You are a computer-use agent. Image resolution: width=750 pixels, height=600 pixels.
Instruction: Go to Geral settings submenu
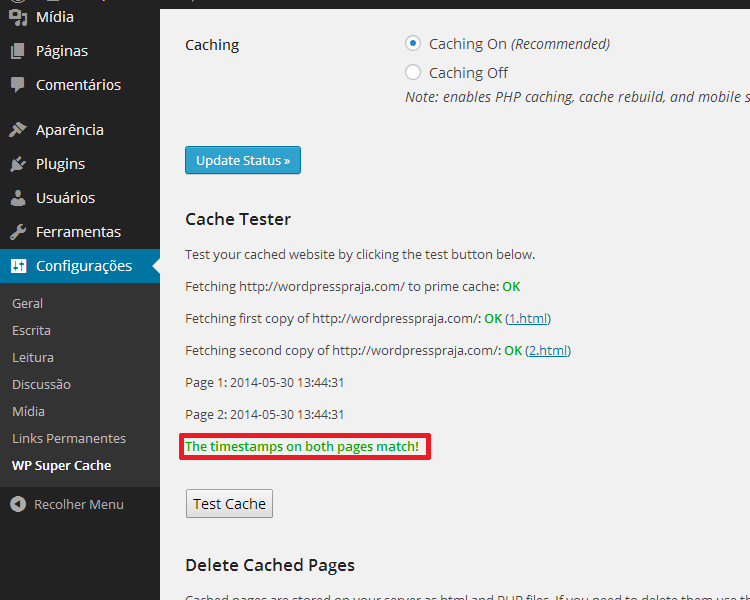28,303
